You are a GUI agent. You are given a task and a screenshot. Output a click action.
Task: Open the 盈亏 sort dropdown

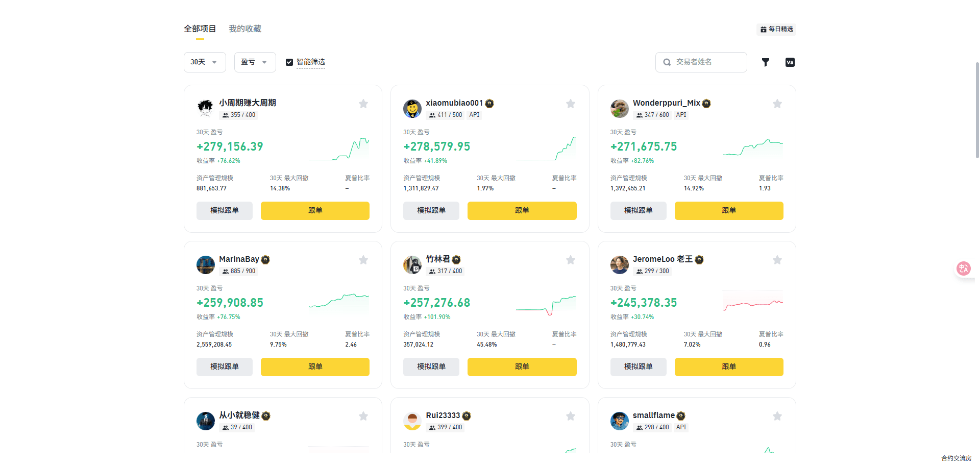(x=255, y=62)
